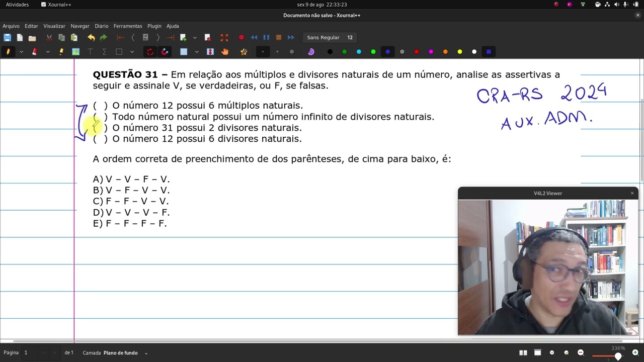Viewport: 644px width, 362px height.
Task: Select the Pen tool
Action: point(8,52)
